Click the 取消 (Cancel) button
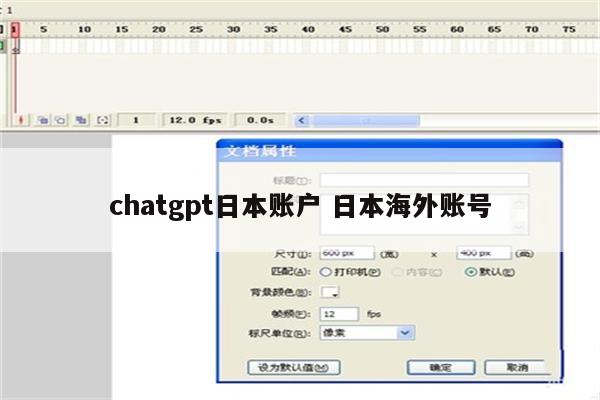The height and width of the screenshot is (400, 600). point(516,367)
